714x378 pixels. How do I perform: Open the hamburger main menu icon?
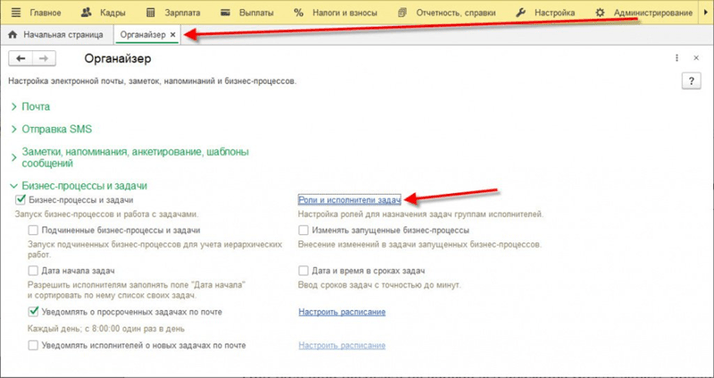click(x=16, y=12)
